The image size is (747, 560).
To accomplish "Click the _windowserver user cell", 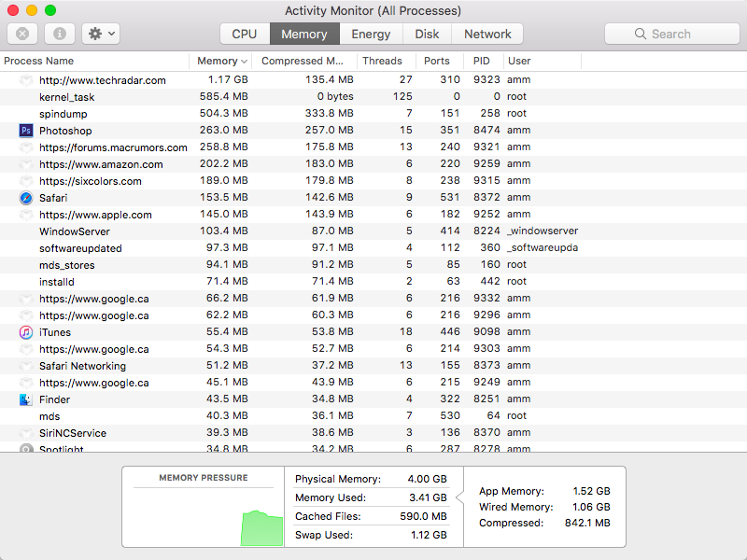I will coord(543,231).
